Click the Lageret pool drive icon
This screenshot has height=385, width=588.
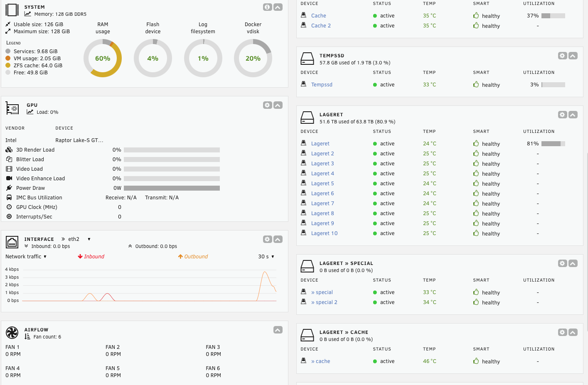click(308, 118)
